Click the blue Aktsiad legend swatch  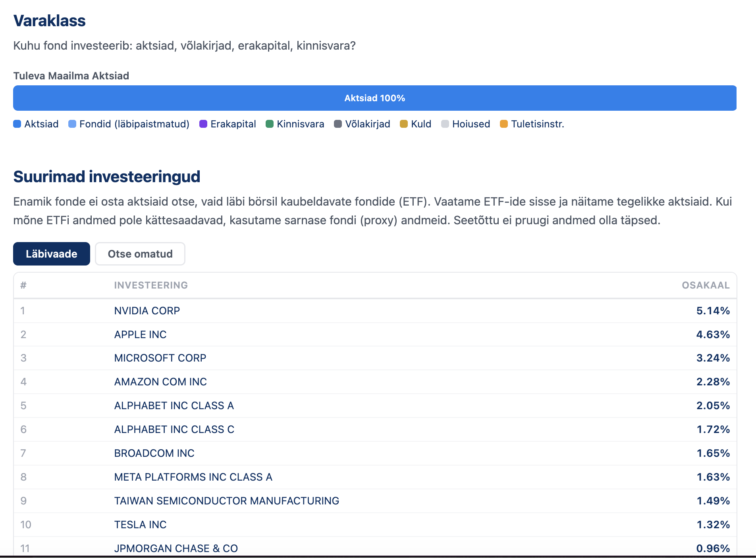click(x=17, y=124)
